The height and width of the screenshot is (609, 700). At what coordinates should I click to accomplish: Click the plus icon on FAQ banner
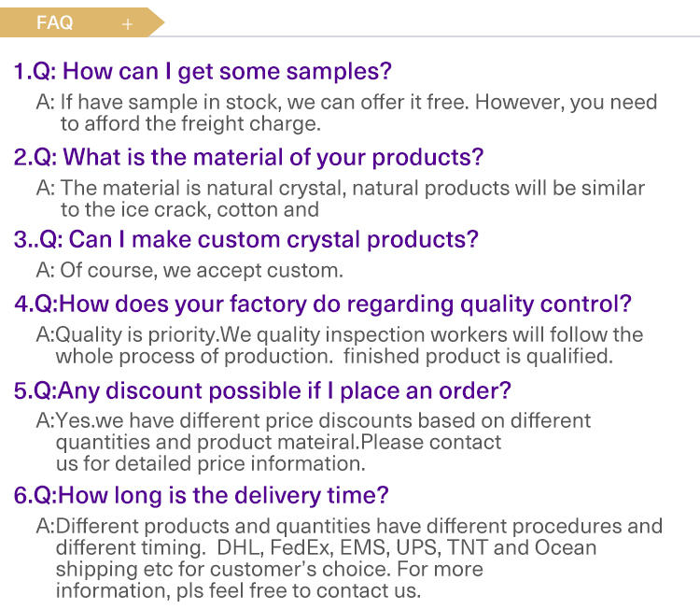coord(127,23)
